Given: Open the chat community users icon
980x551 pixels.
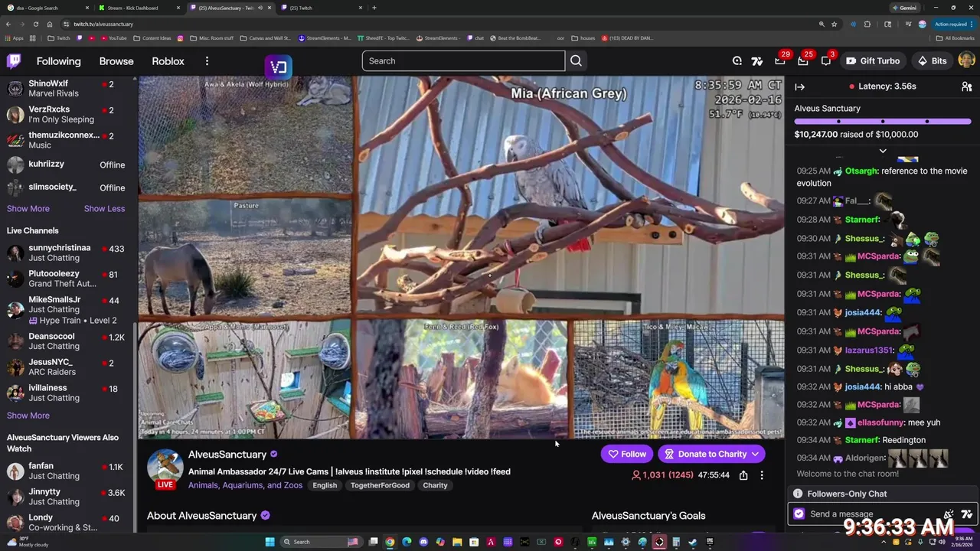Looking at the screenshot, I should coord(966,86).
